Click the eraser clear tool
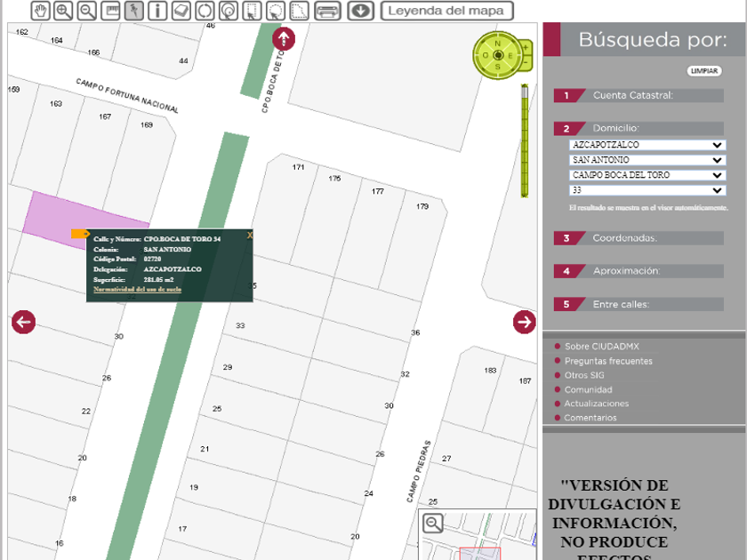Image resolution: width=747 pixels, height=560 pixels. pyautogui.click(x=181, y=11)
